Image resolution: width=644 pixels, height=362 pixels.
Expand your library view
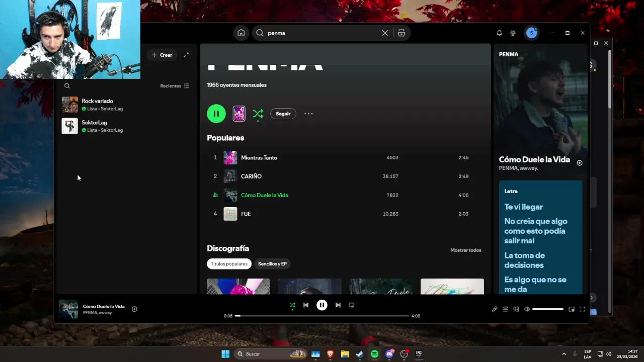[186, 55]
